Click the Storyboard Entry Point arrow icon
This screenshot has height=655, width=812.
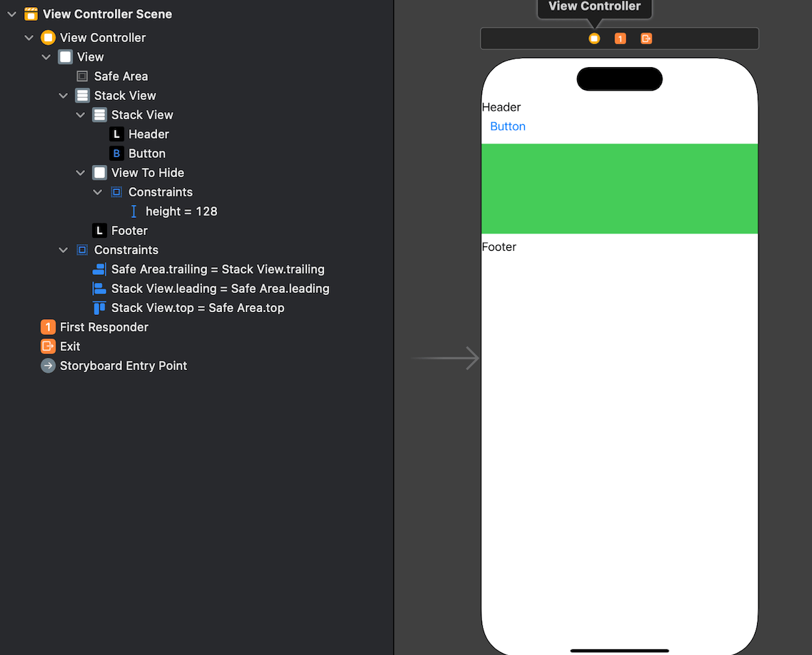(x=48, y=366)
